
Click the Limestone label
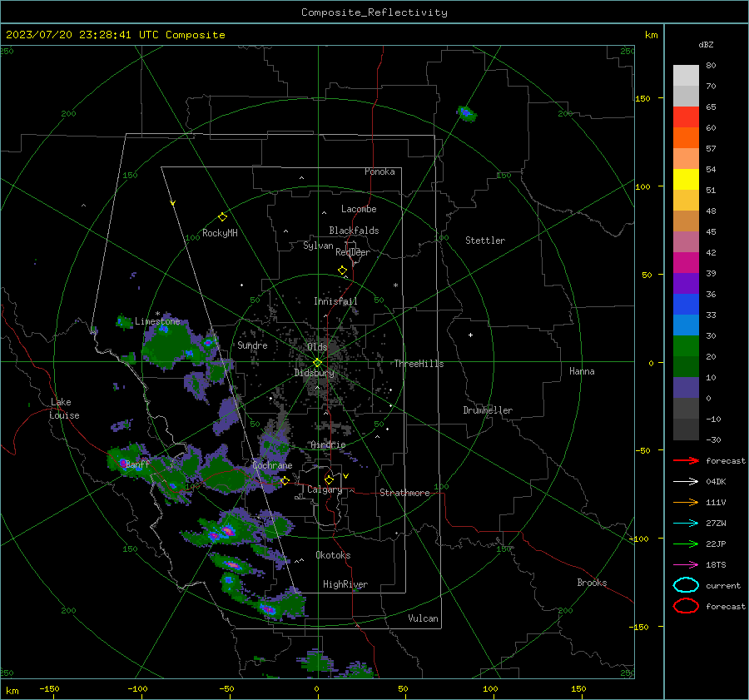tap(157, 321)
